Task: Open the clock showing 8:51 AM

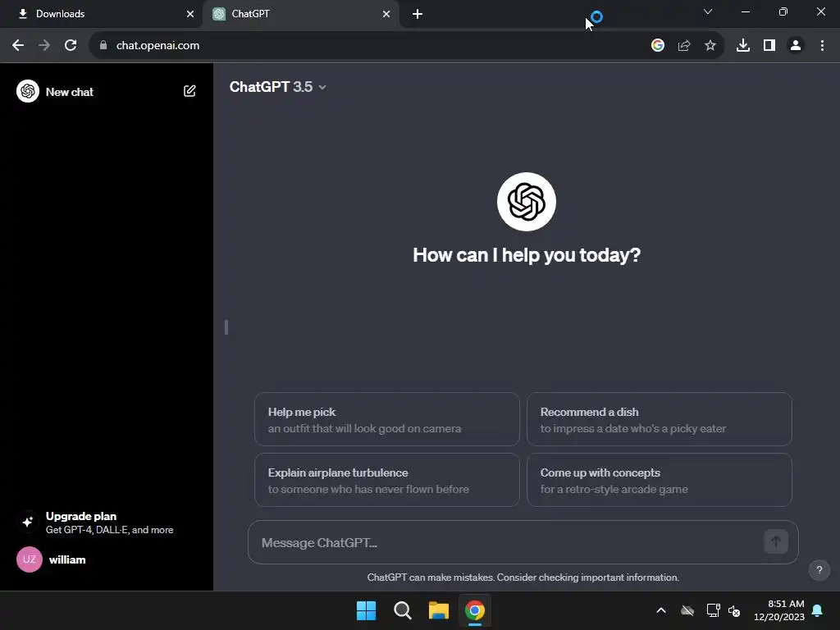Action: click(779, 610)
